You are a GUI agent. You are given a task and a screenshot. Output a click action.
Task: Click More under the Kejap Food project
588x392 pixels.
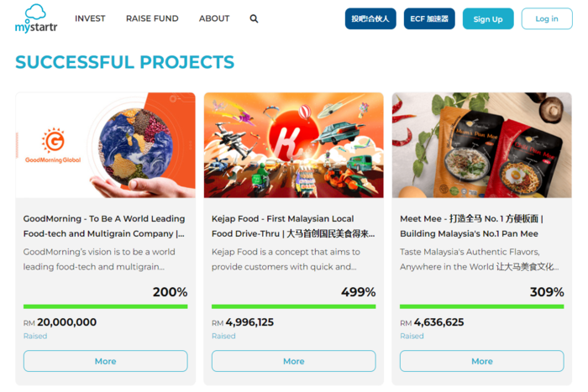pos(294,361)
